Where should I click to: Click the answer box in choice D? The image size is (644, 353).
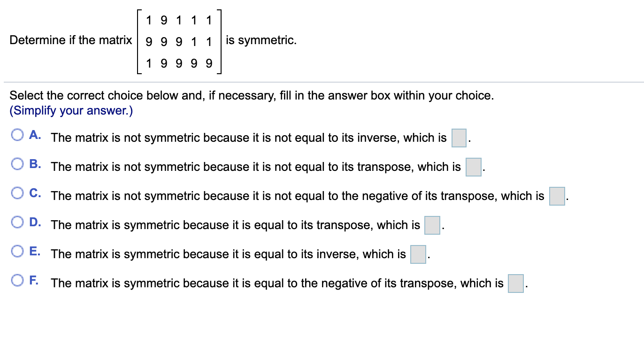pyautogui.click(x=431, y=225)
